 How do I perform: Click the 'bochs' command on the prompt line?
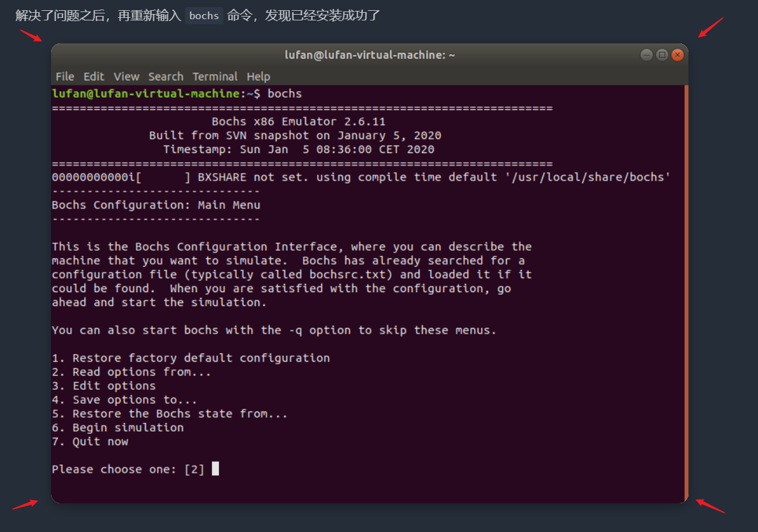coord(285,93)
